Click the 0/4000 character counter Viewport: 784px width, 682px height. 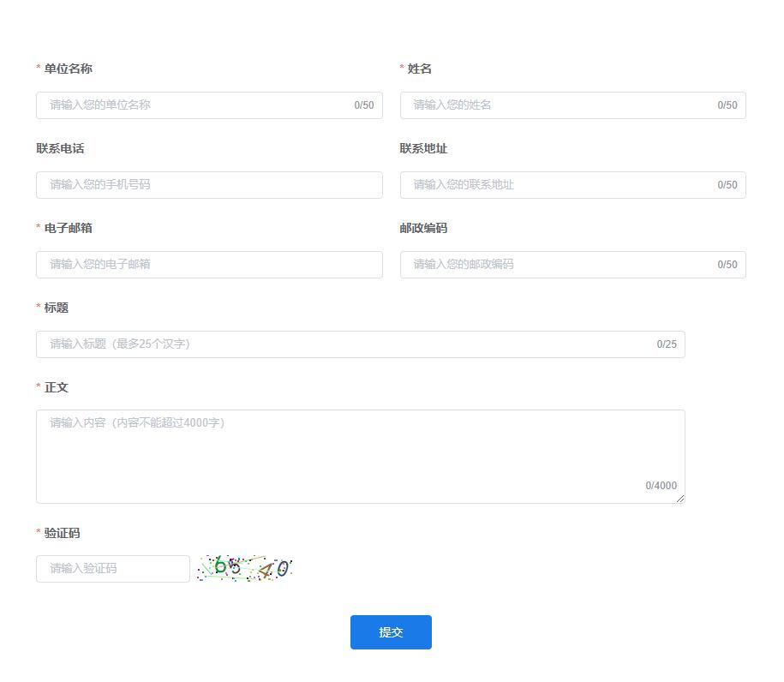click(661, 486)
